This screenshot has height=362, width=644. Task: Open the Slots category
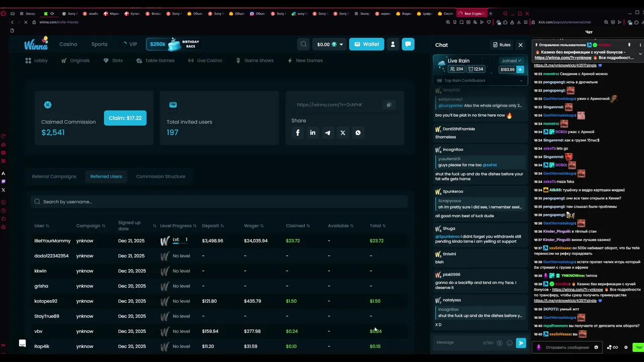coord(113,60)
